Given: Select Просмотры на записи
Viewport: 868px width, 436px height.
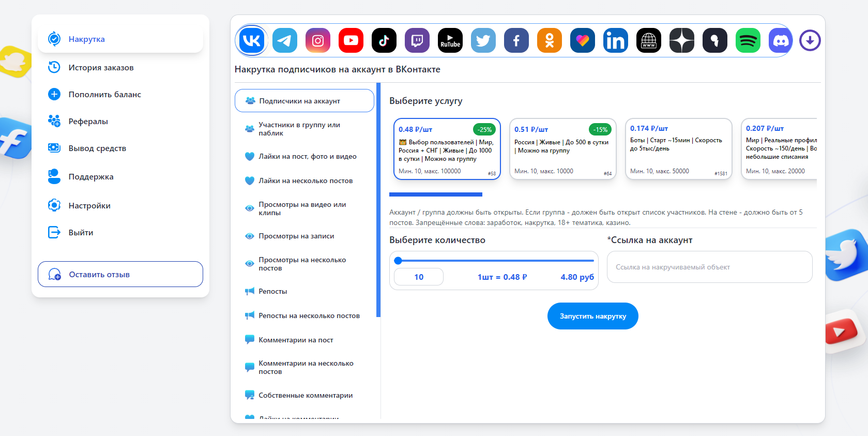Looking at the screenshot, I should 304,236.
